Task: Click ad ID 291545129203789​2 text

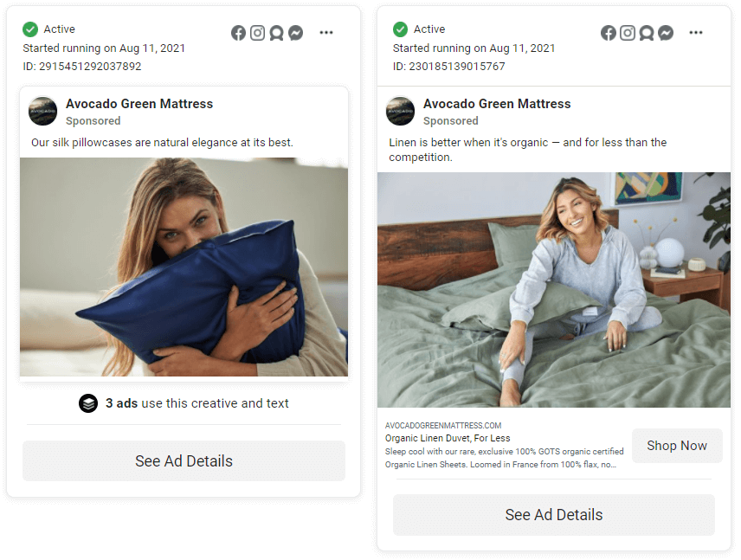Action: (x=82, y=67)
